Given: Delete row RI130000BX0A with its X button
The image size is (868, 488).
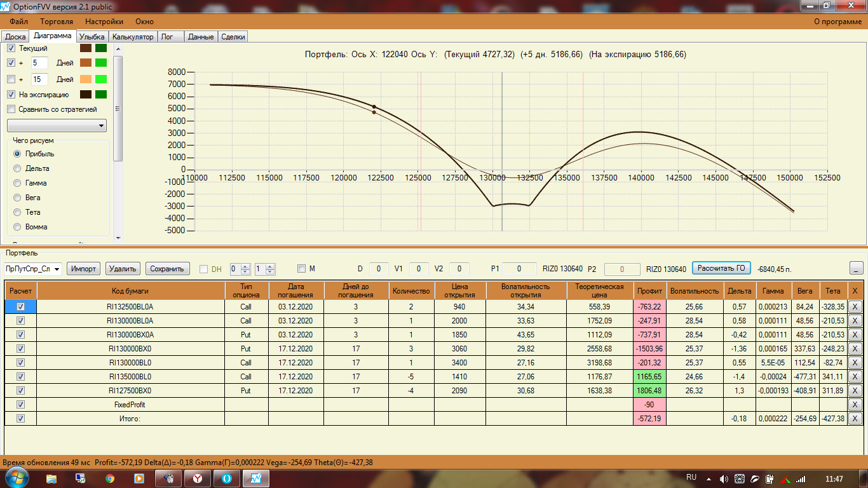Looking at the screenshot, I should [855, 334].
